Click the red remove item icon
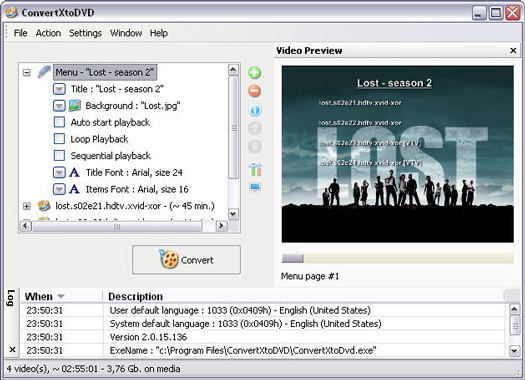The width and height of the screenshot is (525, 380). pyautogui.click(x=254, y=91)
